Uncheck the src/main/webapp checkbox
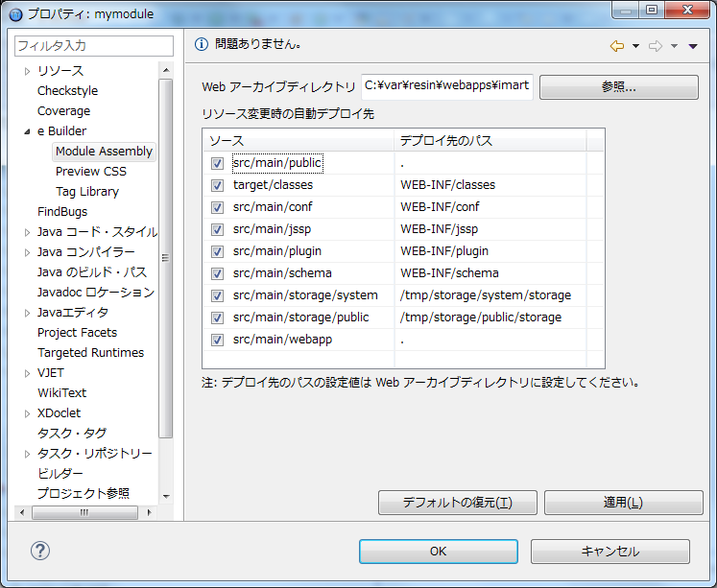The image size is (717, 588). click(217, 340)
